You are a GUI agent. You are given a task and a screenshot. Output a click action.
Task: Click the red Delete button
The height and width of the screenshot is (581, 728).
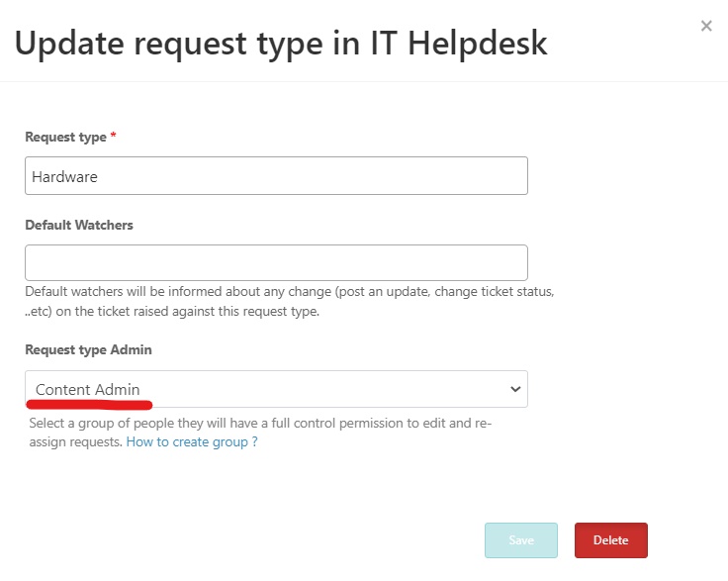(611, 540)
